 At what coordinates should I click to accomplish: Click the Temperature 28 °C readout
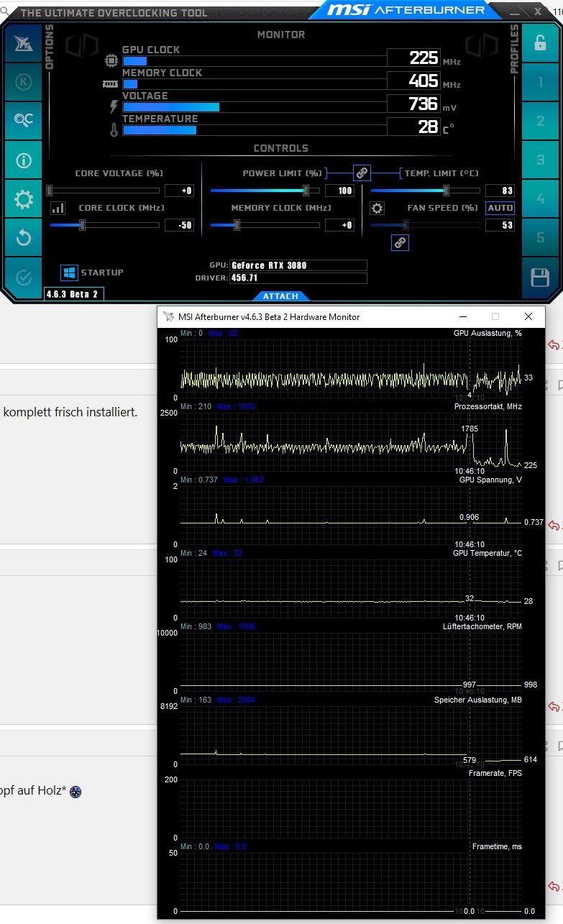(413, 127)
